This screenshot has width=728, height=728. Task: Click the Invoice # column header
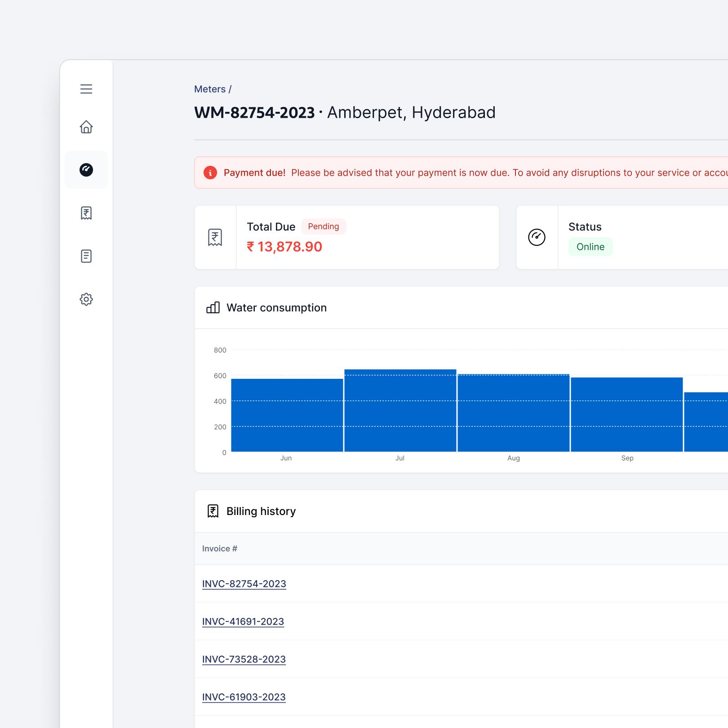click(219, 548)
